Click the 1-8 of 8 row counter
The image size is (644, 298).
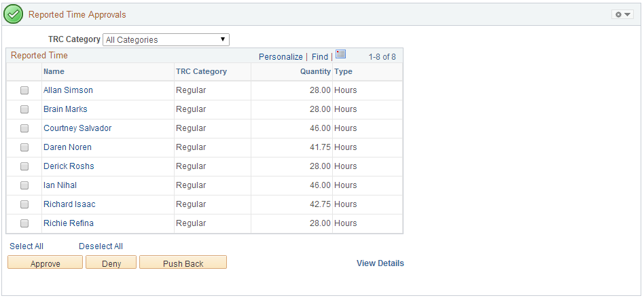pos(382,57)
